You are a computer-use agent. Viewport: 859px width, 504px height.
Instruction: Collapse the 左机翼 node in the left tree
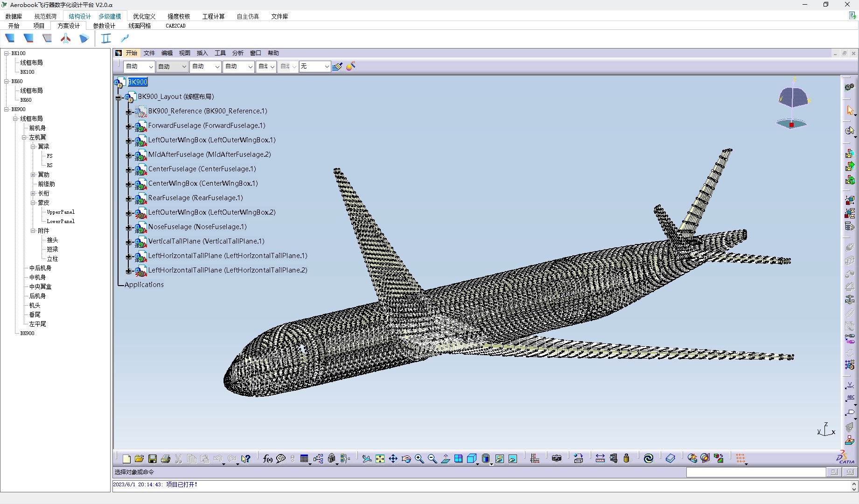click(x=24, y=137)
